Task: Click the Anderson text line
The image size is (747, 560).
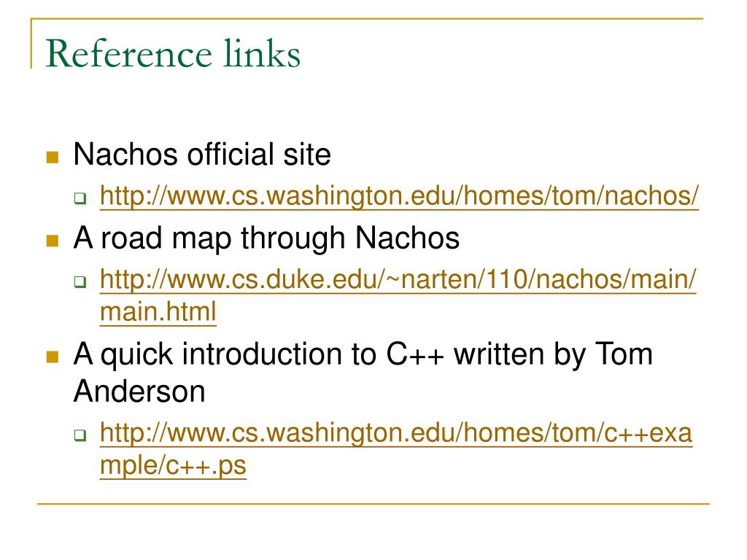Action: click(x=139, y=392)
